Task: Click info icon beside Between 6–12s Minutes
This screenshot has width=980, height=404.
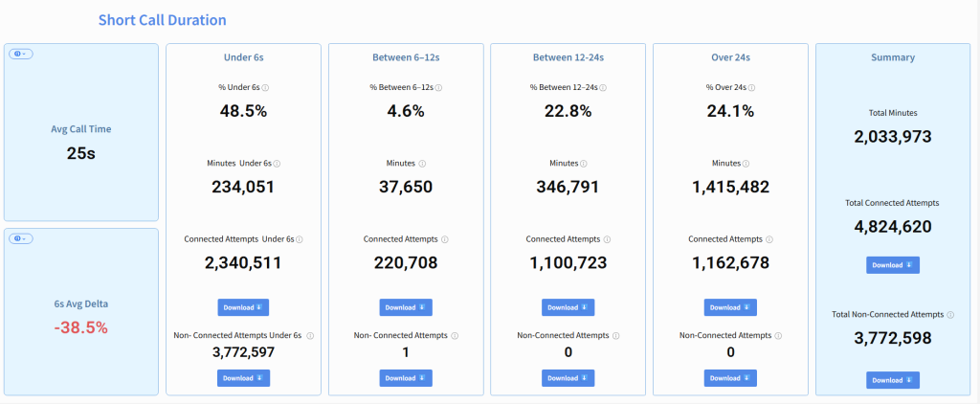Action: pos(422,164)
